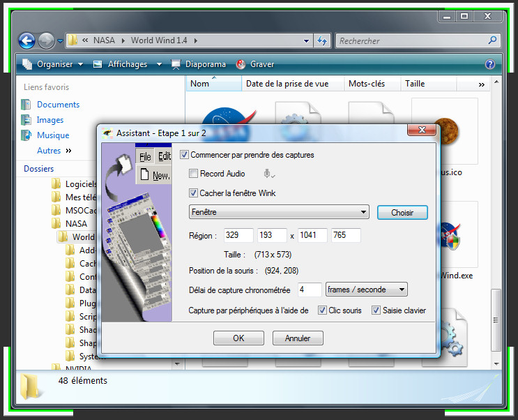Click the Documents icon in favorites
The width and height of the screenshot is (518, 420).
(x=26, y=105)
